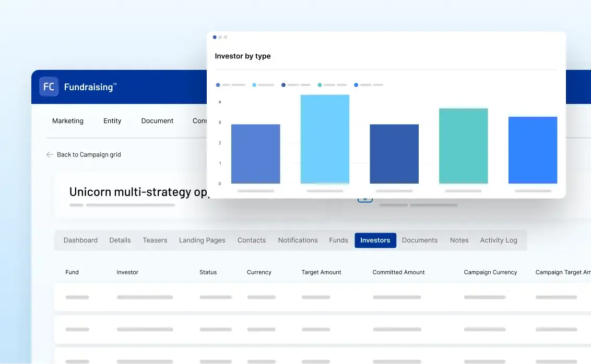Click the light blue tallest chart bar
The width and height of the screenshot is (591, 364).
tap(325, 139)
